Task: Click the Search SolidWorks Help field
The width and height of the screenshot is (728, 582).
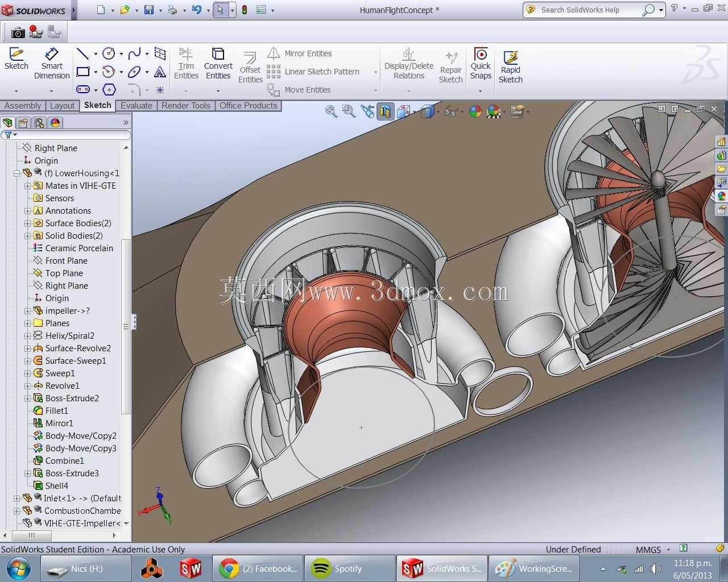Action: pyautogui.click(x=589, y=10)
